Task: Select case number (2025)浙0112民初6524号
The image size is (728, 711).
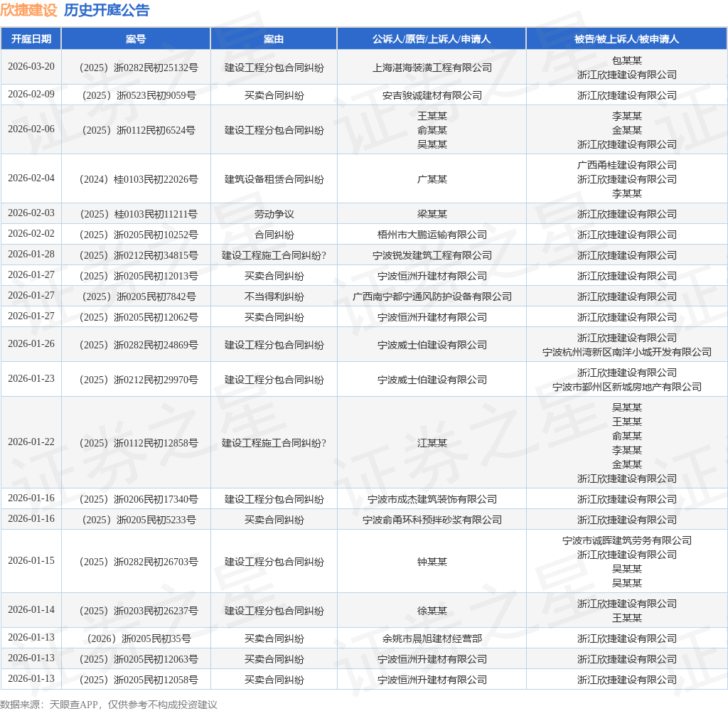Action: click(x=139, y=130)
